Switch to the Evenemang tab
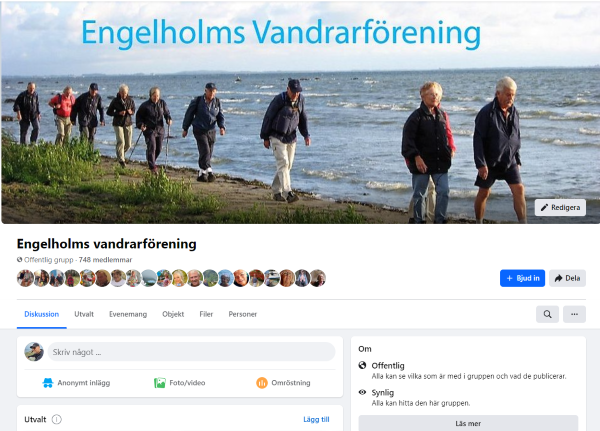The height and width of the screenshot is (431, 600). click(x=128, y=314)
